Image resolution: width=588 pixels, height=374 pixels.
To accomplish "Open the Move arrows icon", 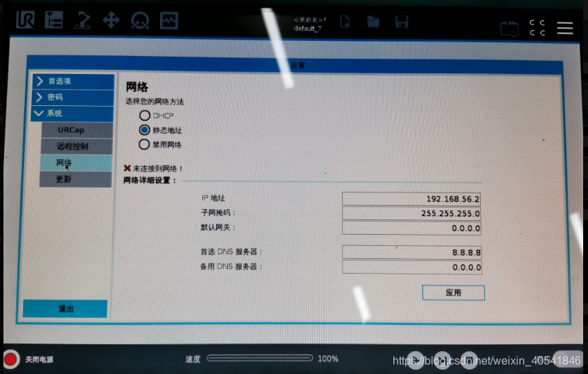I will [111, 20].
